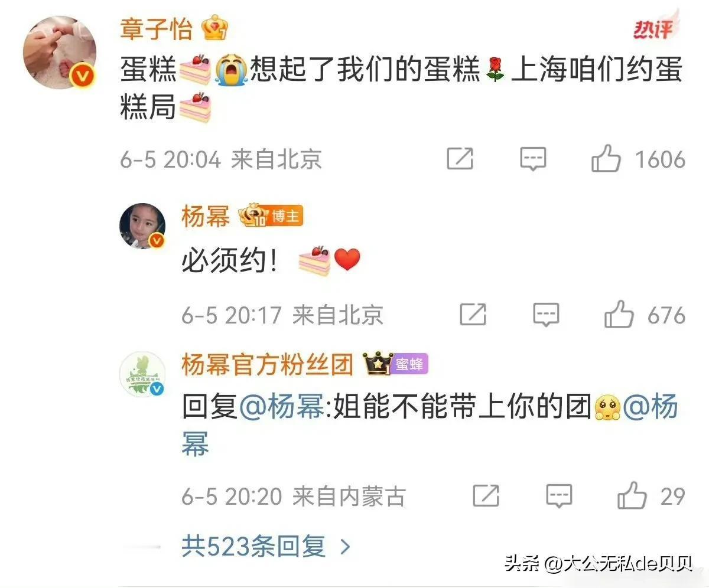Forward the 杨幂官方粉丝团 reply
Image resolution: width=709 pixels, height=588 pixels.
click(486, 496)
